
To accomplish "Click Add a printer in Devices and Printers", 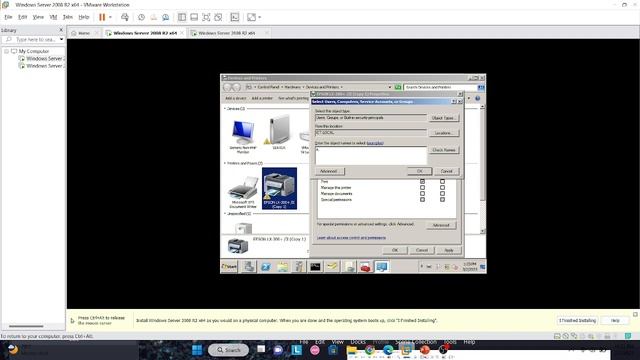I will pos(262,98).
